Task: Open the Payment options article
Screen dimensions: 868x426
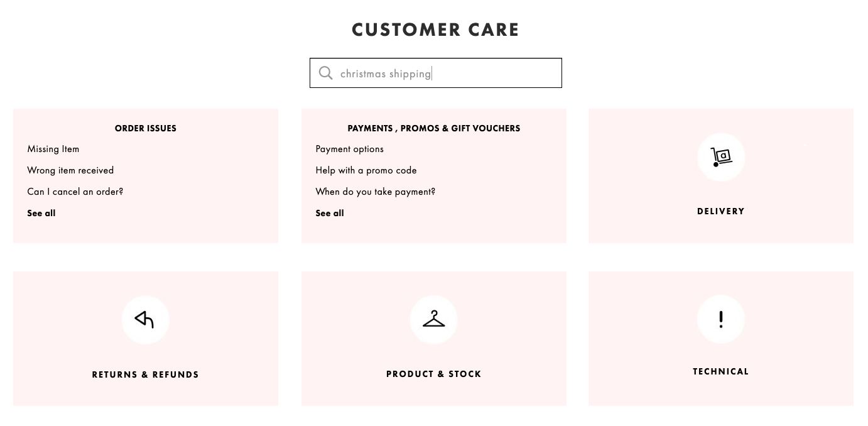Action: 349,149
